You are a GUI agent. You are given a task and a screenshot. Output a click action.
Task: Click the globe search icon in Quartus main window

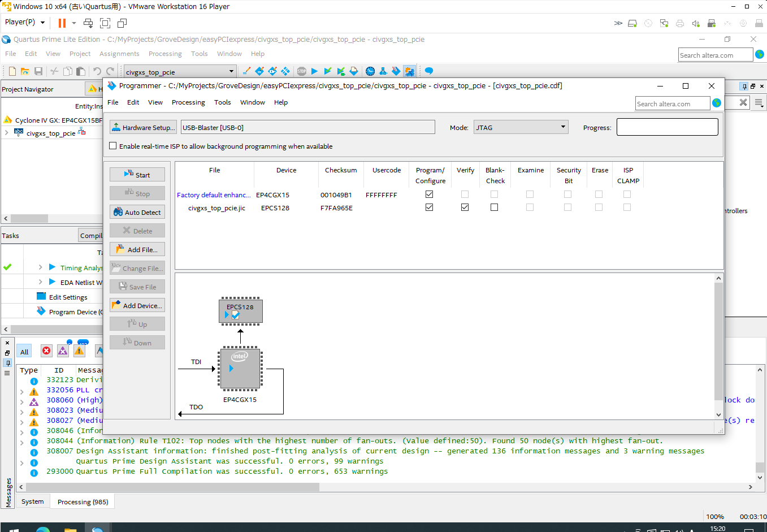[x=760, y=54]
